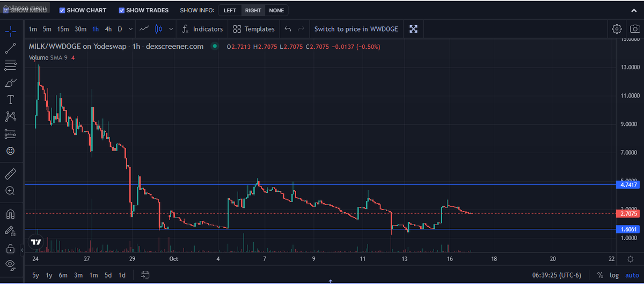Viewport: 644px width, 284px height.
Task: Toggle auto scale mode
Action: [632, 275]
